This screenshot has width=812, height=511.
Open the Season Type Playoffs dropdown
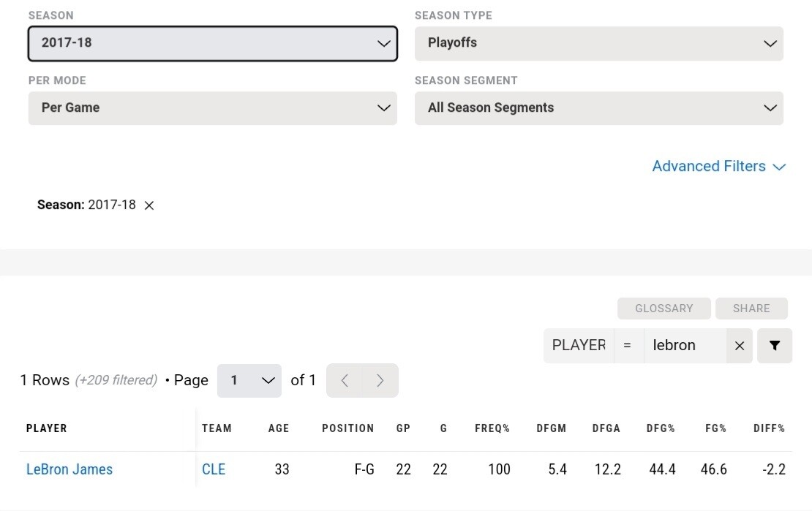(x=598, y=43)
